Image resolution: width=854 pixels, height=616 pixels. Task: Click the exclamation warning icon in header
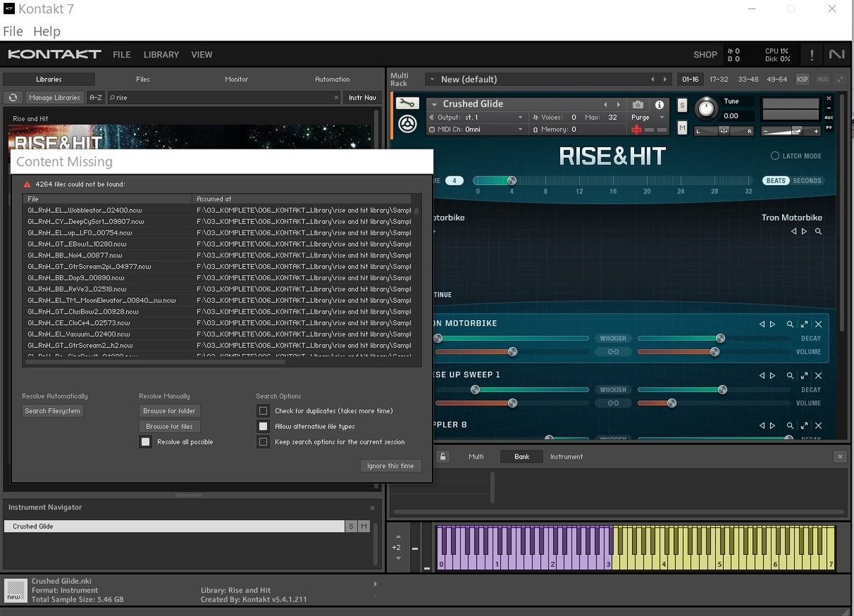point(812,55)
